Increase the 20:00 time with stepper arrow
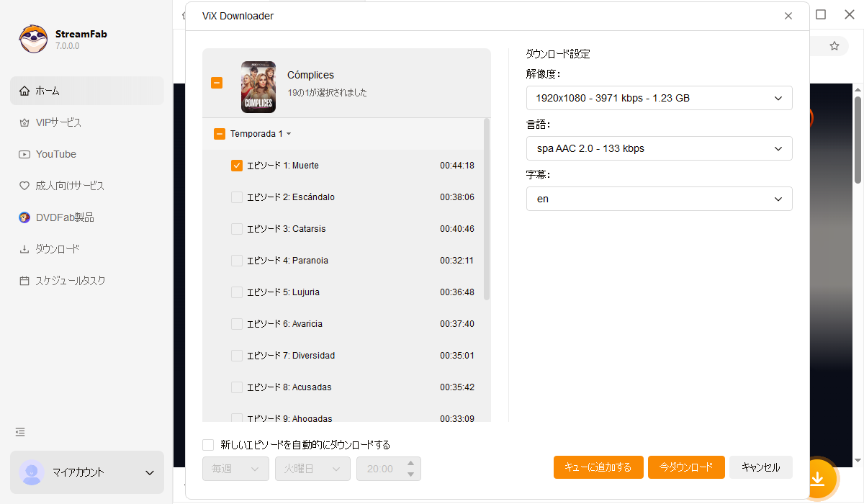Viewport: 864px width, 504px height. pos(410,463)
